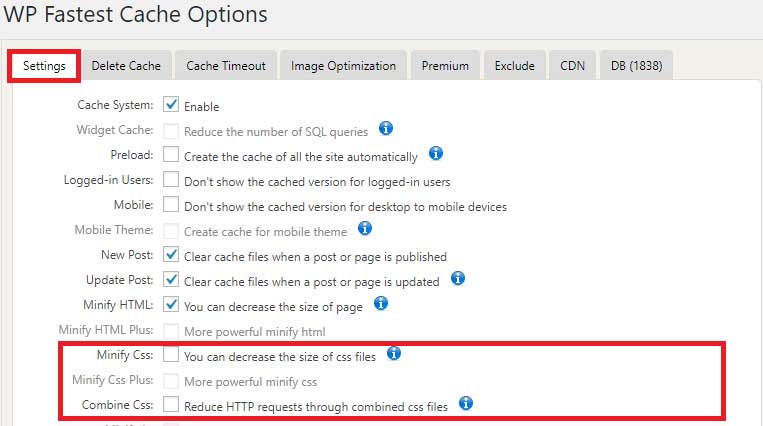Open the Delete Cache tab
The height and width of the screenshot is (426, 763).
(126, 65)
